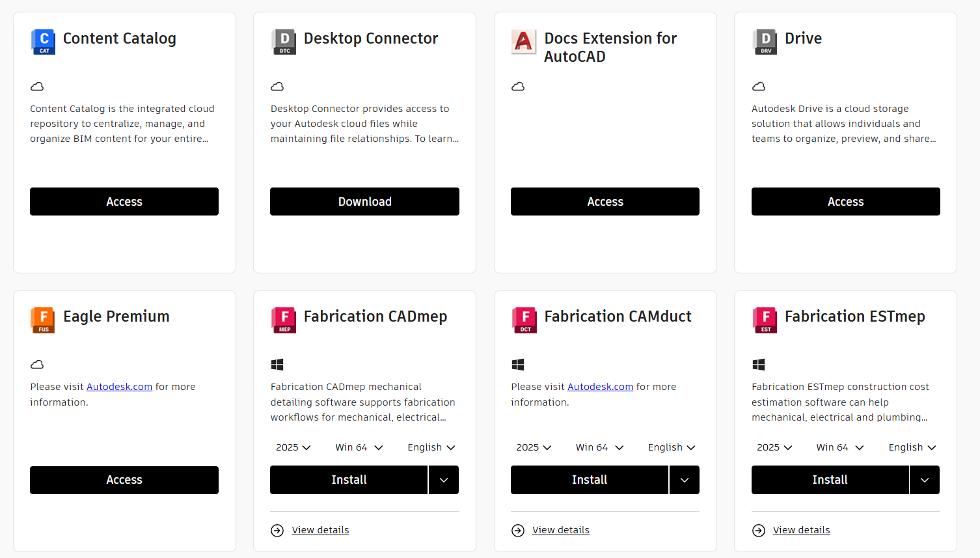Click the Desktop Connector DTC icon

point(284,42)
